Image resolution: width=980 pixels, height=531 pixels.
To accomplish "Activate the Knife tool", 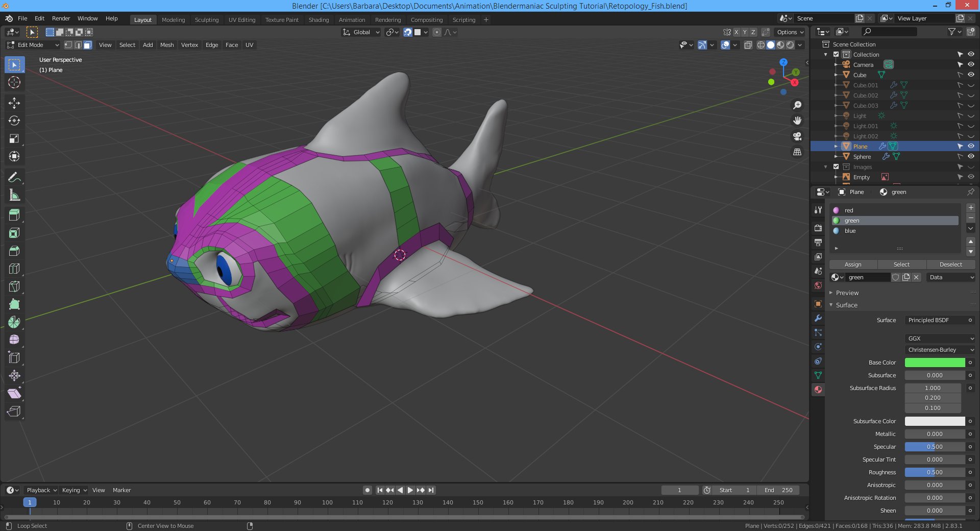I will [x=14, y=286].
